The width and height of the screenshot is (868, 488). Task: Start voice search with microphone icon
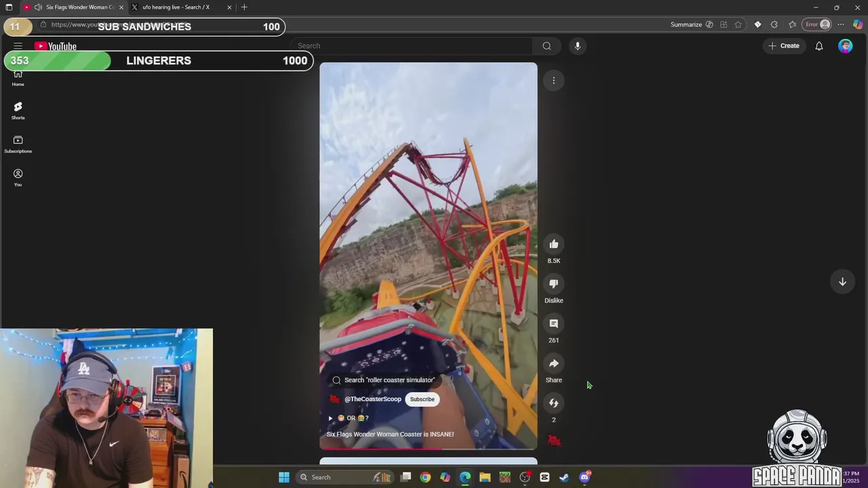(x=578, y=46)
